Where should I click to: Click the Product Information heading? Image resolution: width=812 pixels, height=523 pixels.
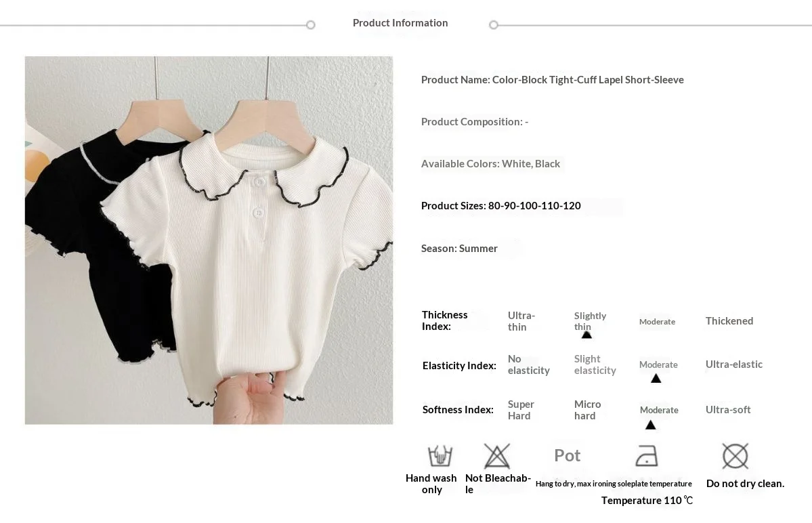click(400, 23)
